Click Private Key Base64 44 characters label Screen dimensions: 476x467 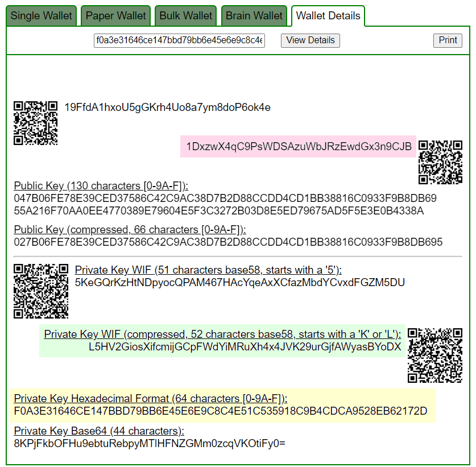99,431
